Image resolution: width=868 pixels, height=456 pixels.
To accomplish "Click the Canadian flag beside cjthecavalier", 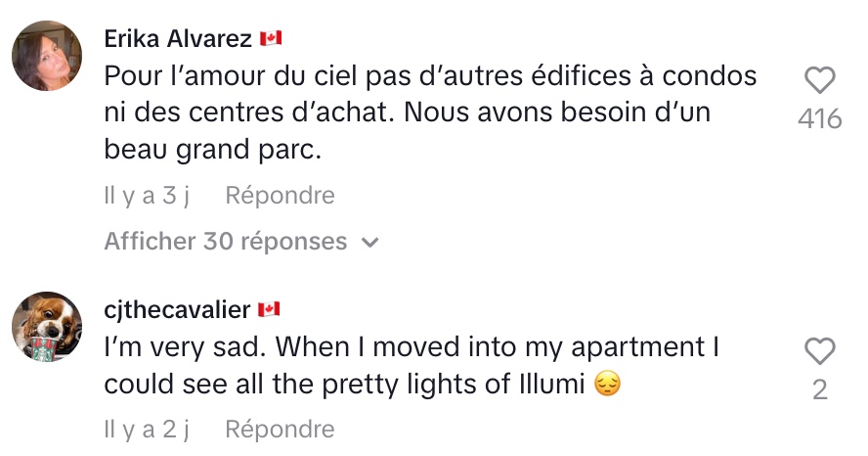I will (x=269, y=309).
